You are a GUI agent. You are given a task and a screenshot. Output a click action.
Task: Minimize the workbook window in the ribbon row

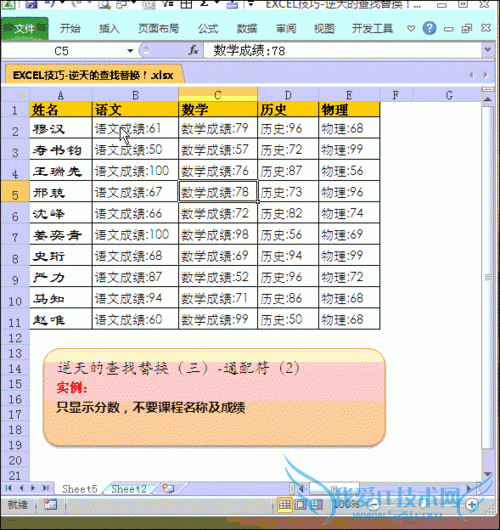448,29
